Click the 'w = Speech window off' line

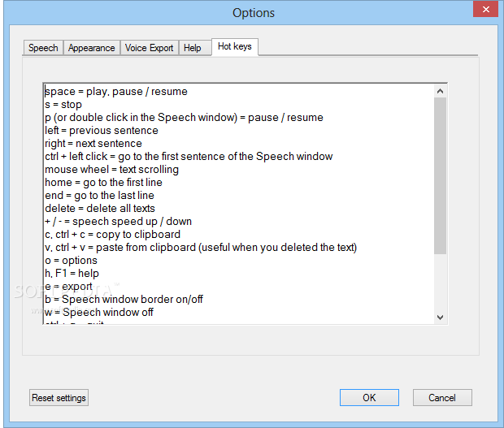coord(98,313)
